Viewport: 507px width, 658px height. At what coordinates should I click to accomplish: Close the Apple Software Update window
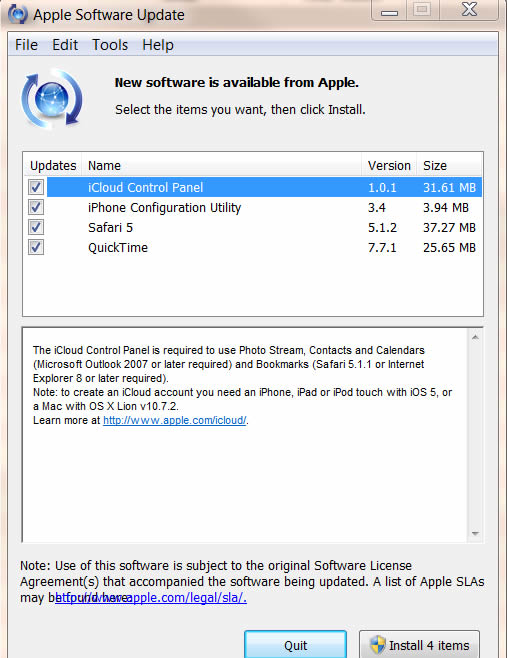point(469,10)
